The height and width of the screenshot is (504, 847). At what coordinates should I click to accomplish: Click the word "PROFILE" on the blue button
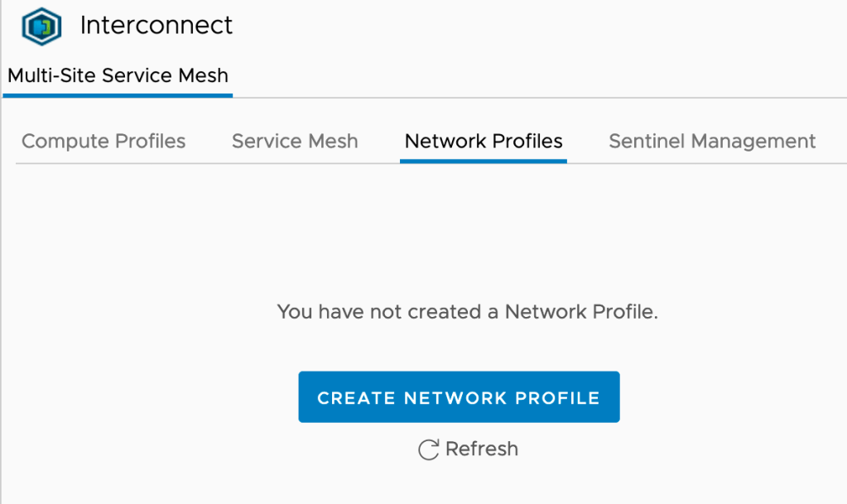[557, 398]
